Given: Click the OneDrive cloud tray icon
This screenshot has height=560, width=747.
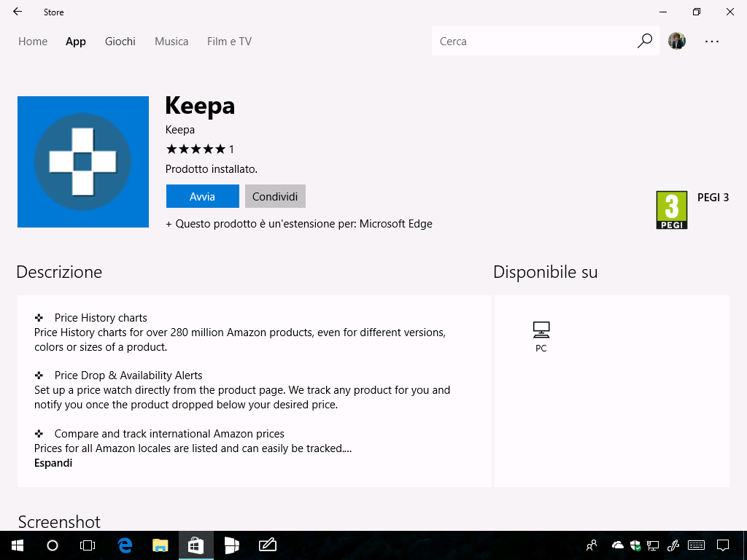Looking at the screenshot, I should pyautogui.click(x=617, y=545).
